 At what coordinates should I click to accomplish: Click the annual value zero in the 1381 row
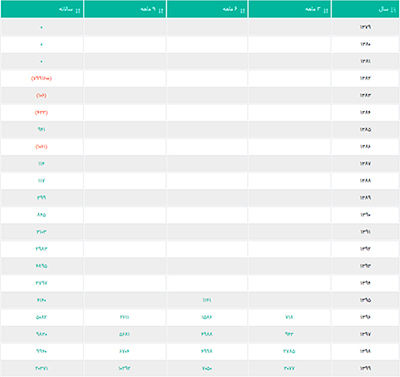point(41,61)
